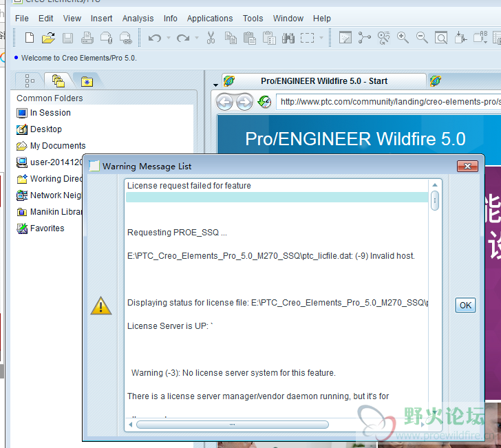The width and height of the screenshot is (501, 448).
Task: Select Network Neighborhood entry
Action: coord(50,195)
